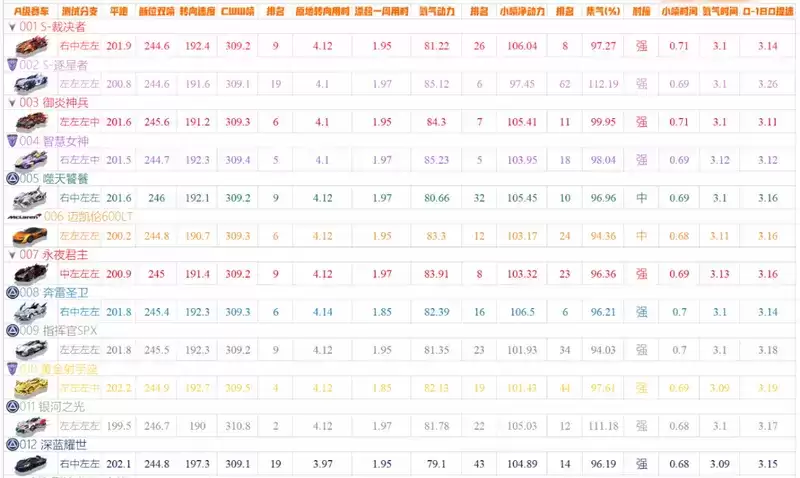The height and width of the screenshot is (478, 800).
Task: Click the shield badge beside 002 S-逐星者
Action: pyautogui.click(x=11, y=65)
